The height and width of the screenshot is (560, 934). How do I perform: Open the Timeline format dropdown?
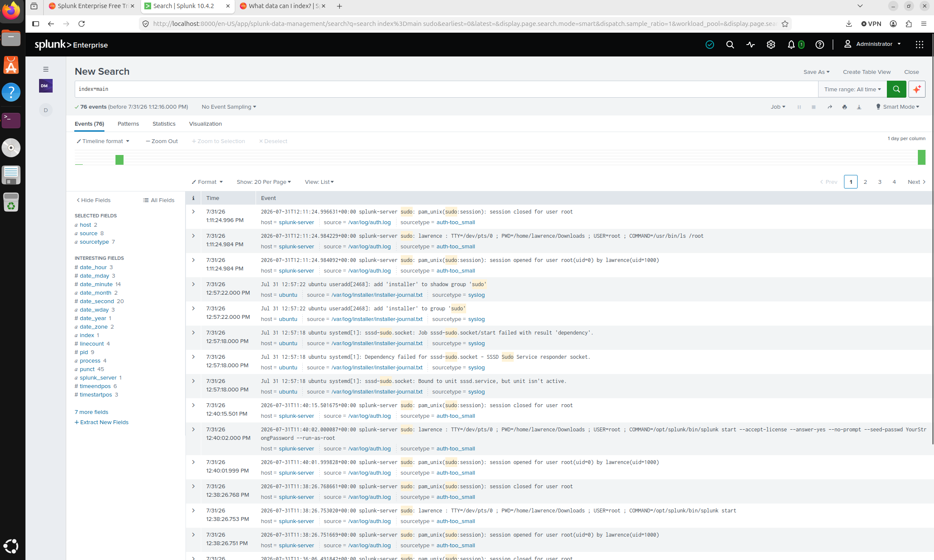point(103,141)
